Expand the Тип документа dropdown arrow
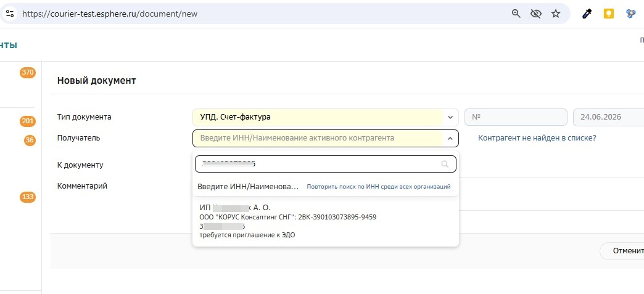Viewport: 644px width, 294px height. [x=450, y=118]
